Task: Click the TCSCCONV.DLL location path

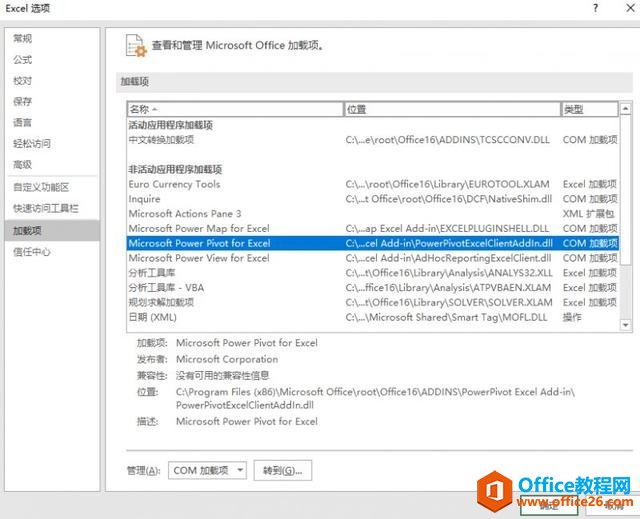Action: tap(447, 140)
